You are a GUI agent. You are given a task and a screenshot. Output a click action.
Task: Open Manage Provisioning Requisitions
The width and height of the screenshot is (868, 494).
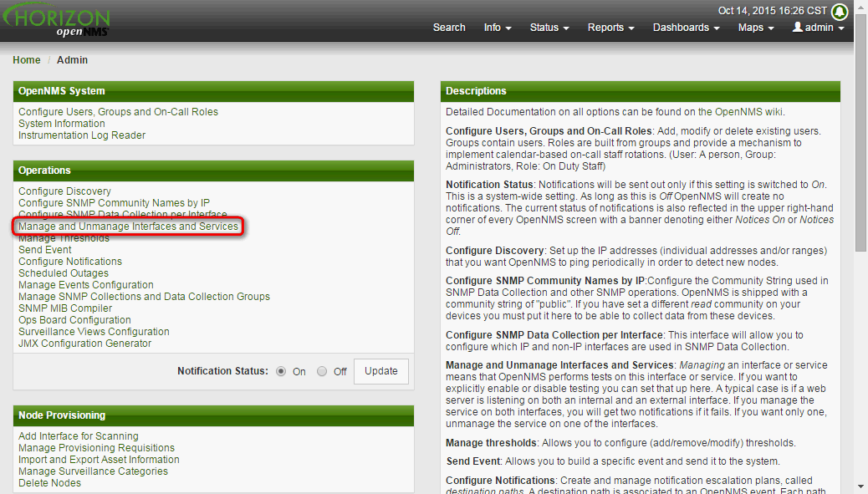click(x=96, y=447)
